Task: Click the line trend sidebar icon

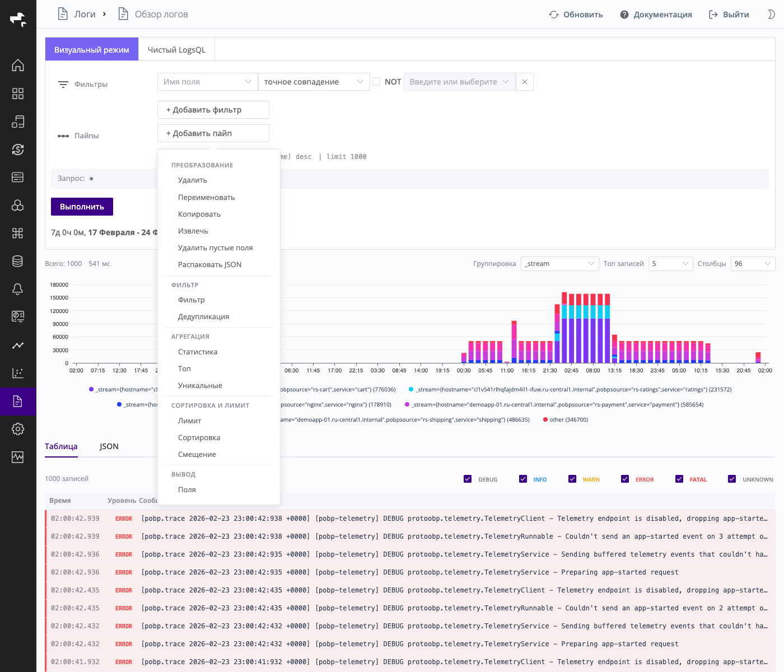Action: pos(18,345)
